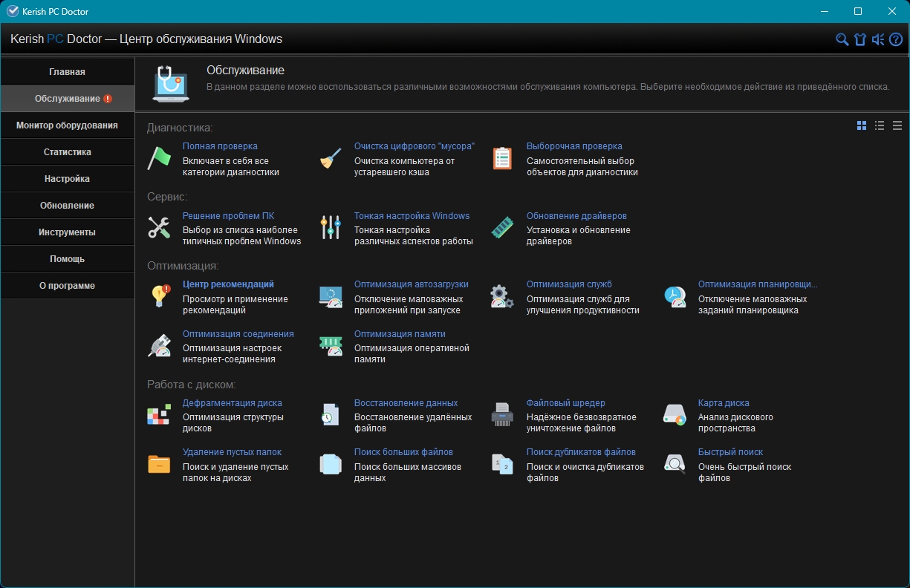Click the Быстрый поиск link
Viewport: 910px width, 588px height.
[730, 452]
